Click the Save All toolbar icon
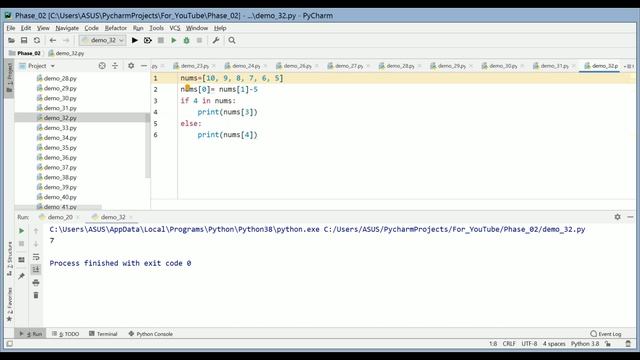This screenshot has height=360, width=640. (x=24, y=40)
